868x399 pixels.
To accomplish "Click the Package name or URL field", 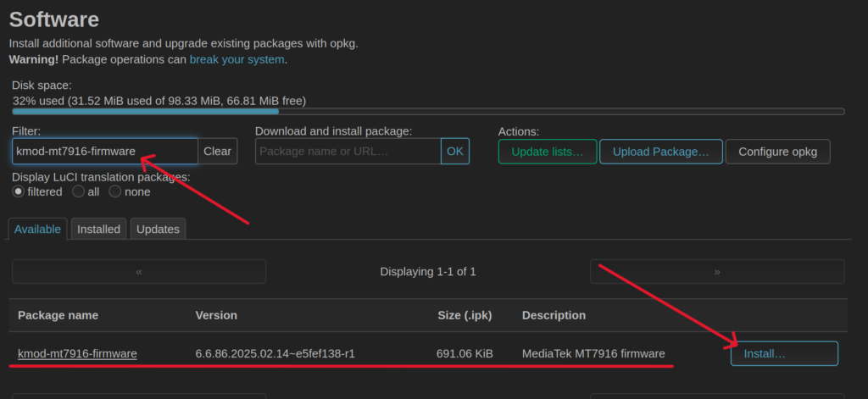I will pos(348,151).
